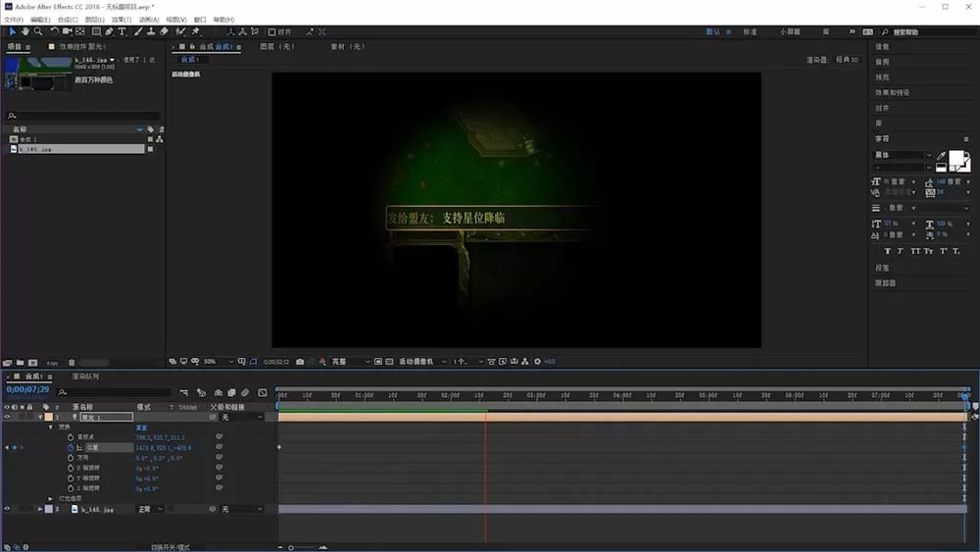The image size is (980, 552).
Task: Switch to the Render Queue tab
Action: point(85,376)
